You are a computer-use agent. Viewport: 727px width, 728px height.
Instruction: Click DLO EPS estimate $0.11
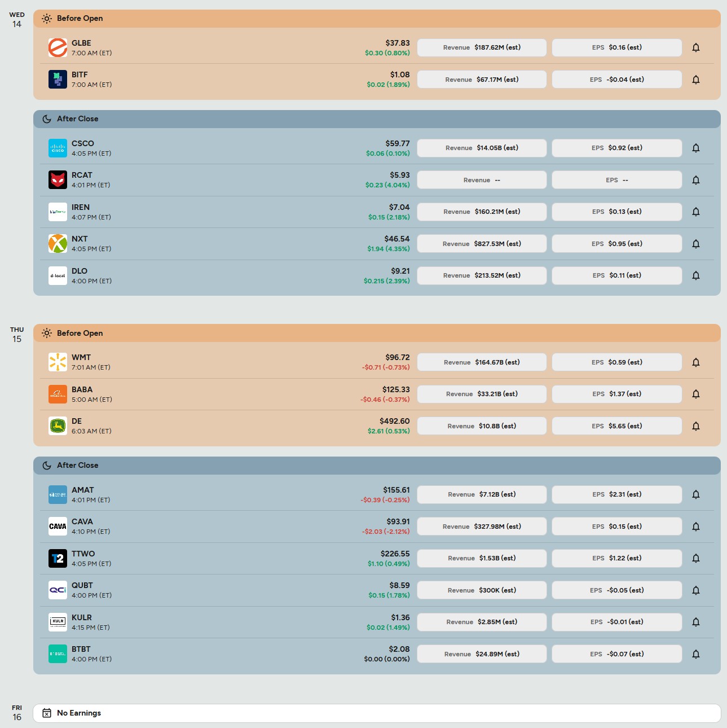tap(617, 275)
